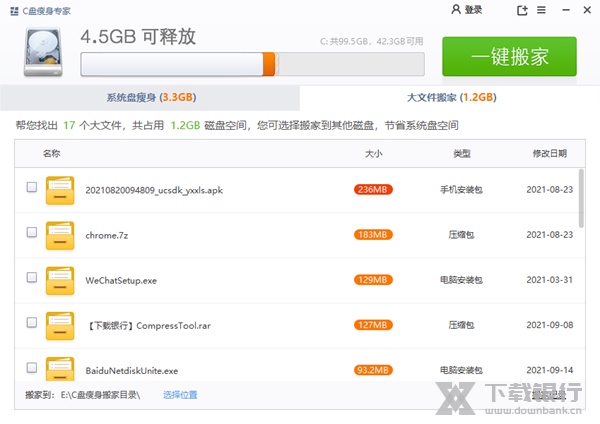Click the 129MB size badge
Viewport: 600px width, 424px height.
[373, 280]
